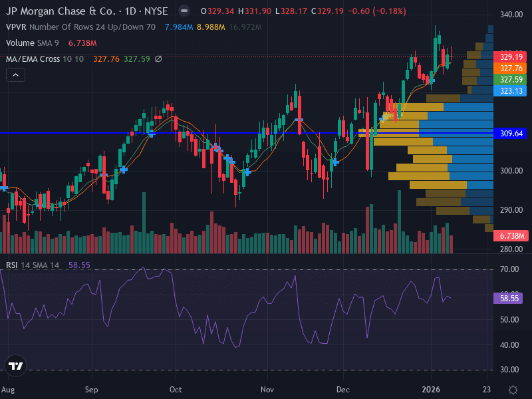Click the O329.34 open price value
Viewport: 532px width, 399px height.
(217, 11)
